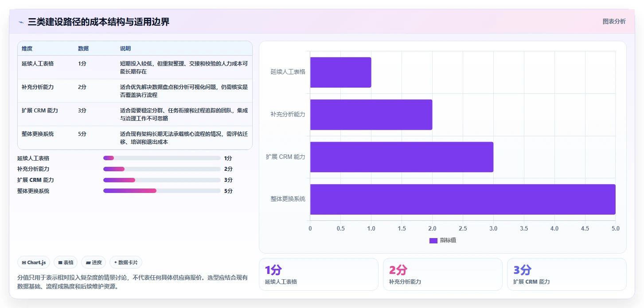The image size is (644, 308).
Task: Click the 指标值 legend label
Action: point(448,240)
